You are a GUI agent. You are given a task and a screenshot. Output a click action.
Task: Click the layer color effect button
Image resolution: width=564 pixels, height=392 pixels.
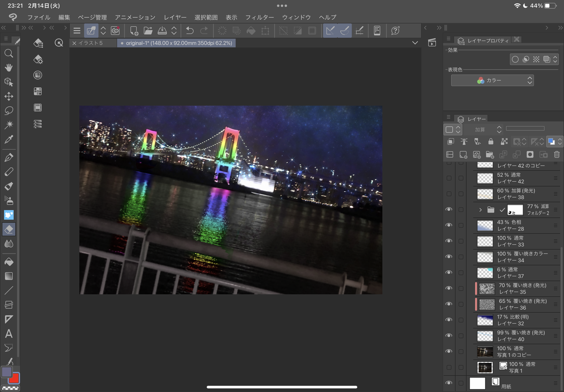pyautogui.click(x=547, y=59)
